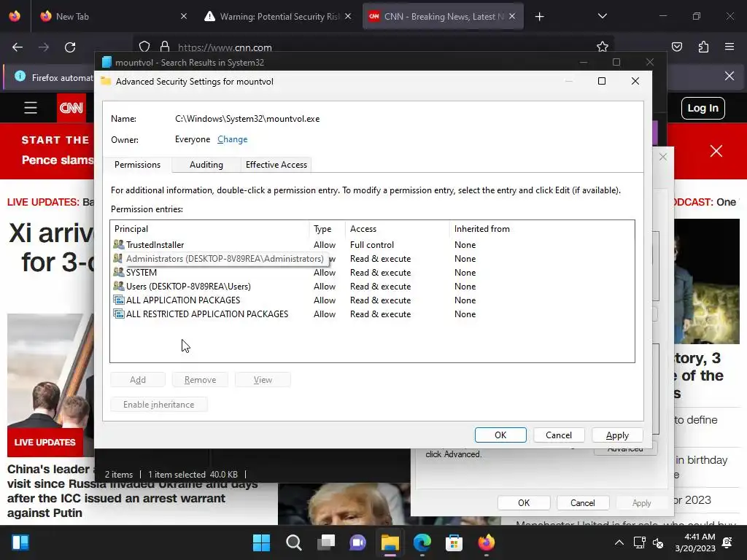This screenshot has width=747, height=560.
Task: Cancel the Advanced Security Settings dialog
Action: coord(559,435)
